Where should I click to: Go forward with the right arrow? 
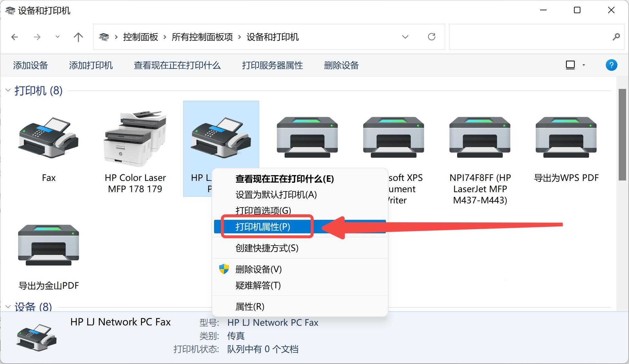[37, 37]
